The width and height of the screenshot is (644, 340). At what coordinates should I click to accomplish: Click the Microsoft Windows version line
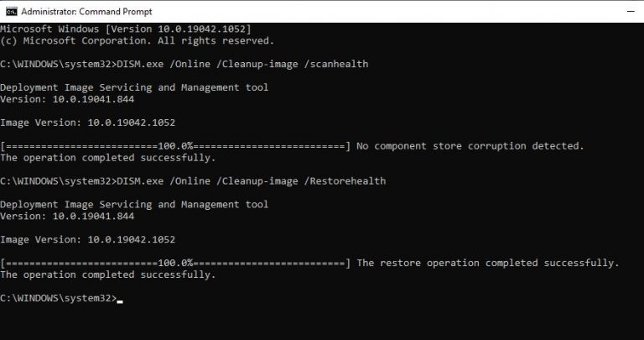click(x=125, y=29)
